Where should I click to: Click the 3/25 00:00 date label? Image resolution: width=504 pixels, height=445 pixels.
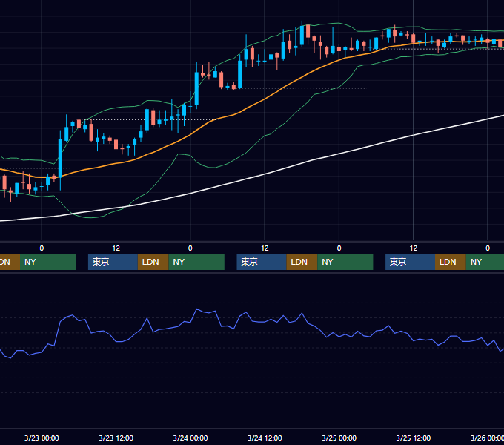(339, 438)
